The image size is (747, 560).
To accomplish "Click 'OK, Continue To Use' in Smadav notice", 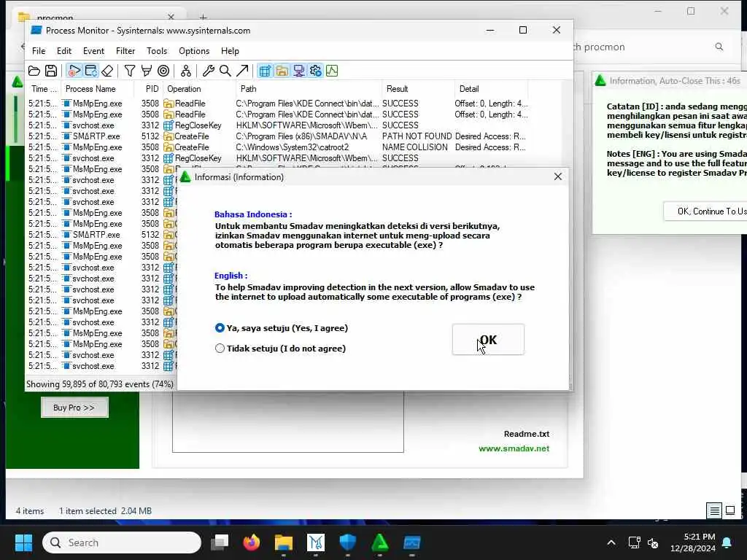I will 705,211.
